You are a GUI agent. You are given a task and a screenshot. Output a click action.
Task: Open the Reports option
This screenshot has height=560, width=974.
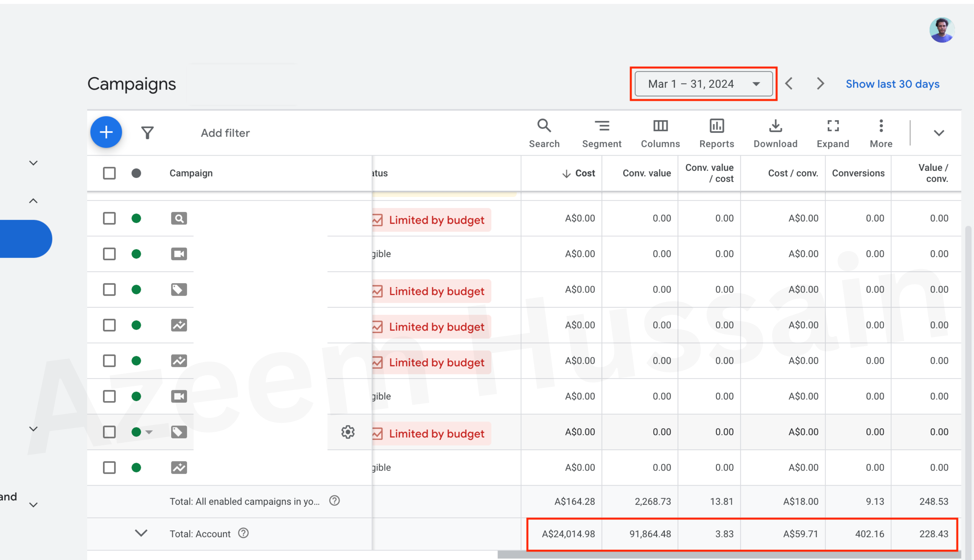tap(717, 134)
